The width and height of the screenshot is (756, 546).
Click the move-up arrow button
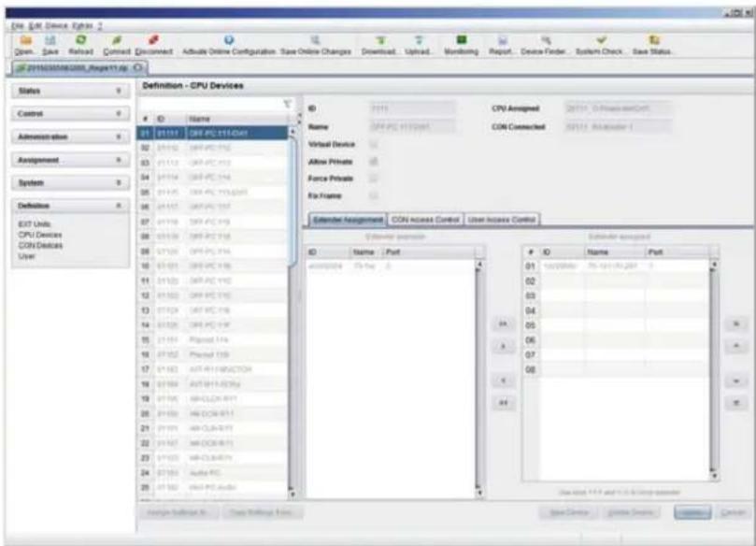(x=736, y=346)
